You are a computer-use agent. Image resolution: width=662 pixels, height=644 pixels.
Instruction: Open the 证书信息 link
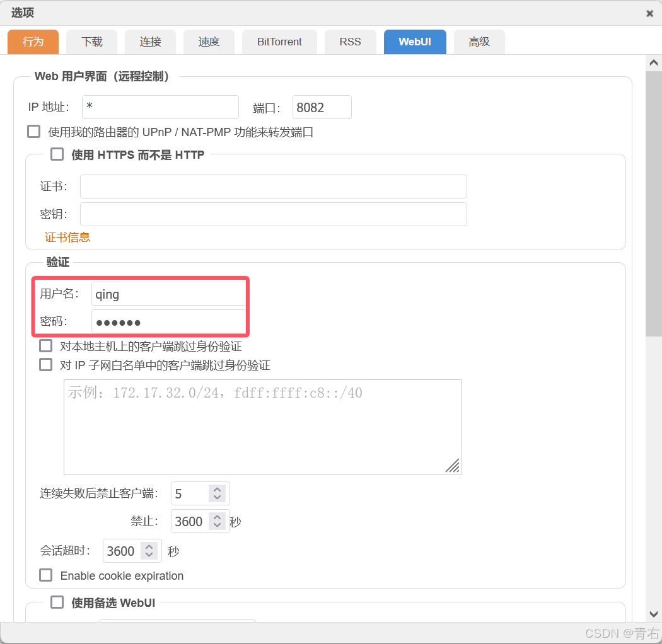(x=67, y=237)
